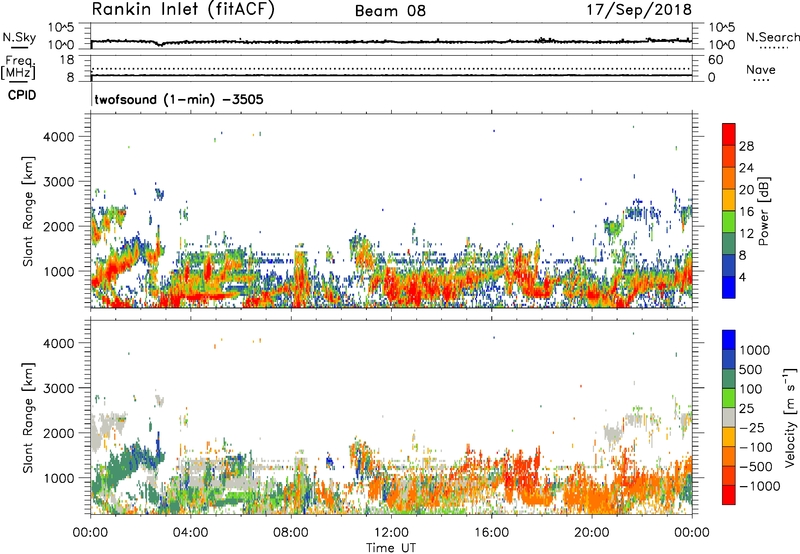The height and width of the screenshot is (554, 800).
Task: Click the 'Rankin Inlet (fitACF)' title text
Action: (183, 10)
